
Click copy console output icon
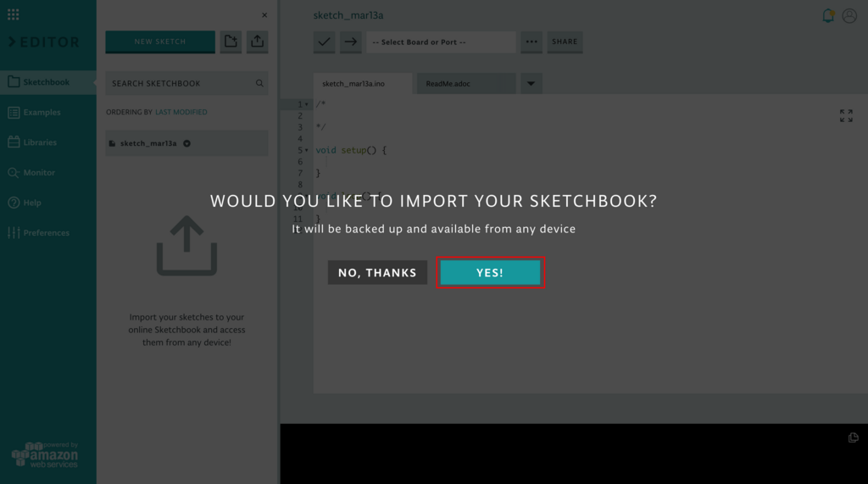click(x=853, y=437)
